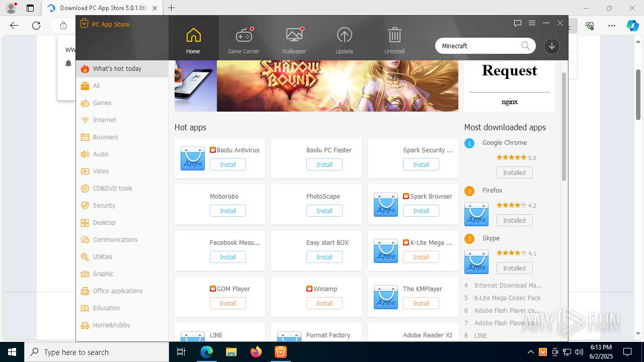Viewport: 644px width, 362px height.
Task: Select What's hot today category
Action: pyautogui.click(x=122, y=69)
